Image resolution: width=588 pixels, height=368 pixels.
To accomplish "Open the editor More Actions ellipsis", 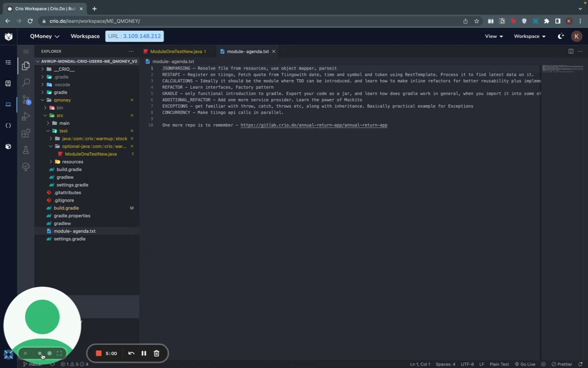I will pos(580,52).
